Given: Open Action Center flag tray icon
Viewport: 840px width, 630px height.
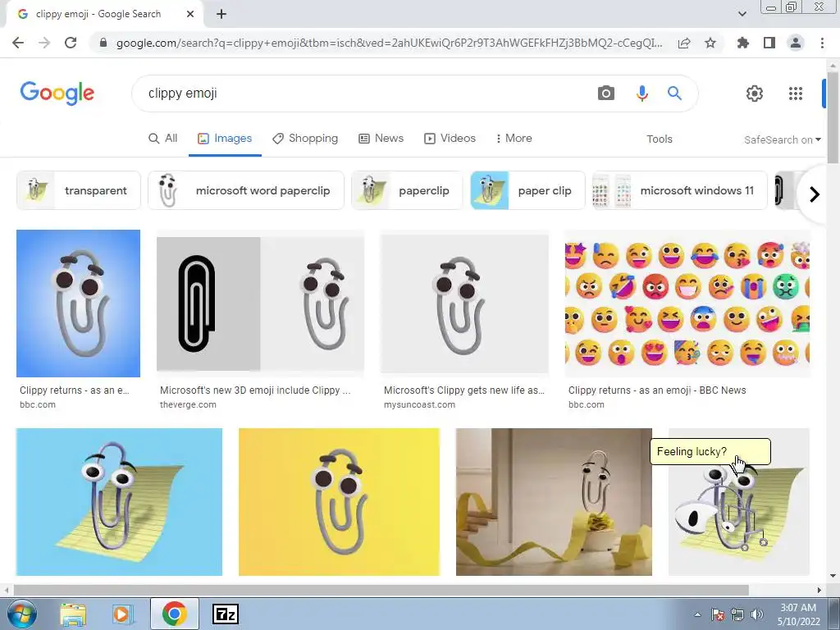Looking at the screenshot, I should 718,614.
